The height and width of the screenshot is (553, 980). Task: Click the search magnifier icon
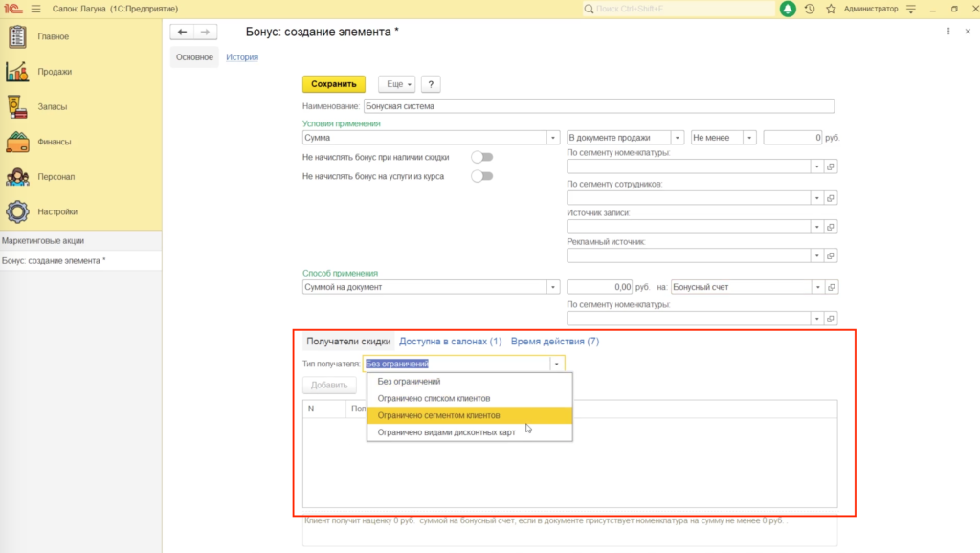point(589,9)
